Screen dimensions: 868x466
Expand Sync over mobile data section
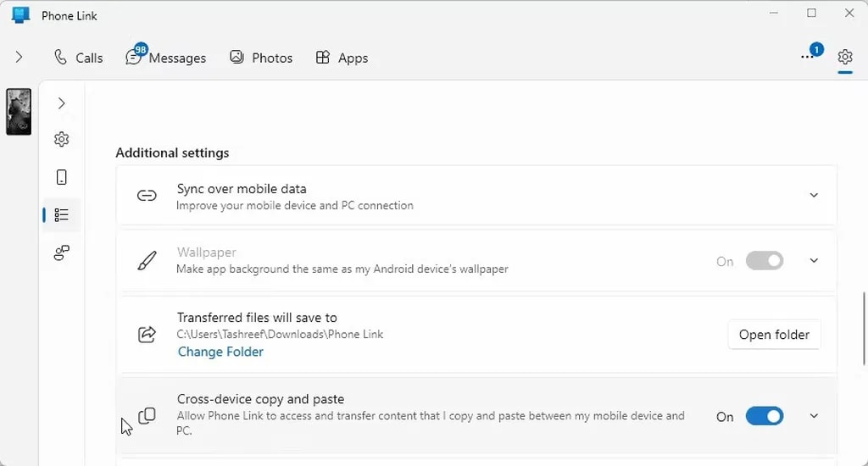(x=814, y=196)
